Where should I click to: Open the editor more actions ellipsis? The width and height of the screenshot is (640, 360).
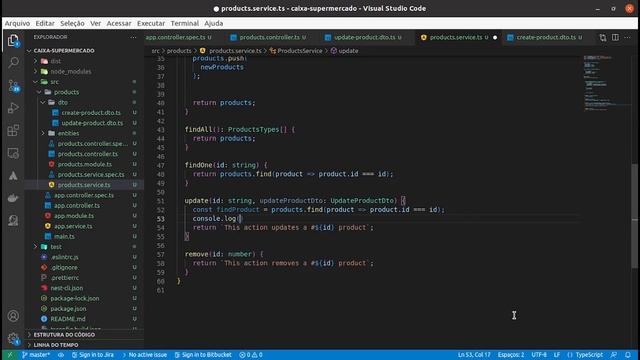pos(627,38)
